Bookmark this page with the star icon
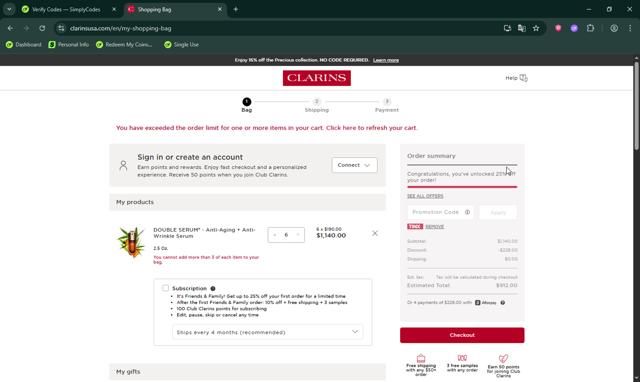The width and height of the screenshot is (640, 382). click(536, 28)
